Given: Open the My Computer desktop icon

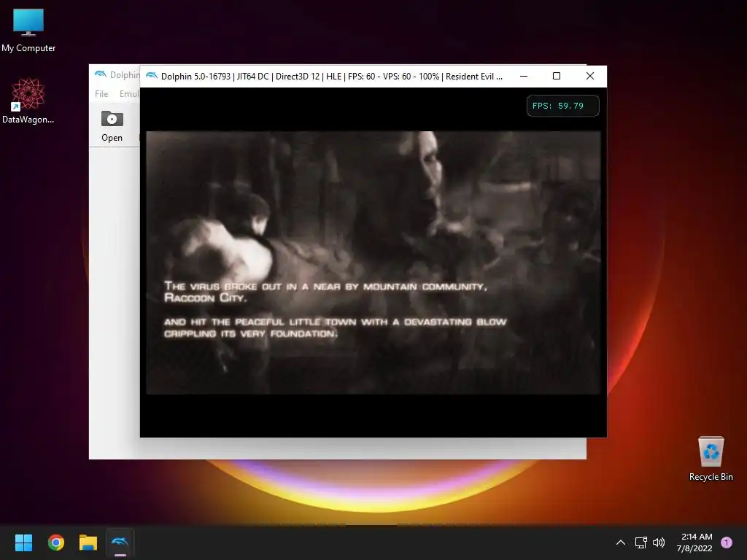Looking at the screenshot, I should point(28,30).
